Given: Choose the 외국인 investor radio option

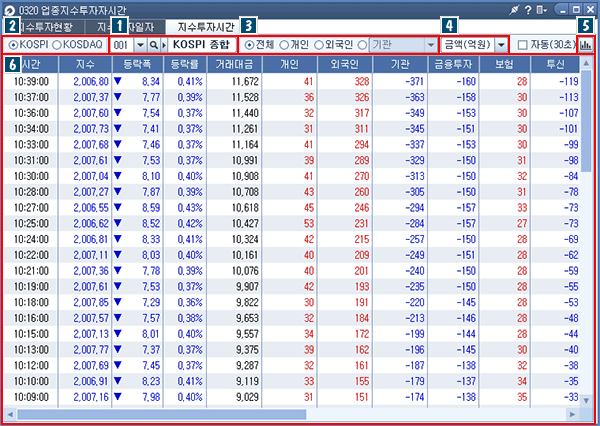Looking at the screenshot, I should pyautogui.click(x=326, y=46).
